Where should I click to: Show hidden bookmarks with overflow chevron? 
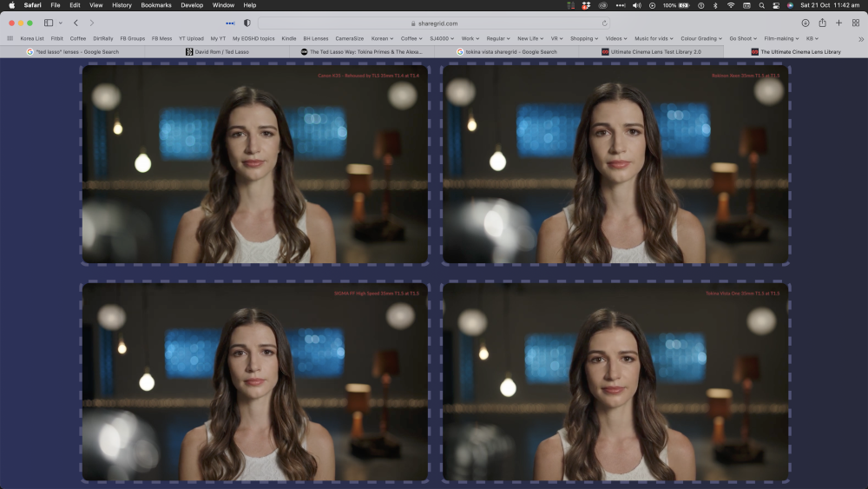(861, 38)
